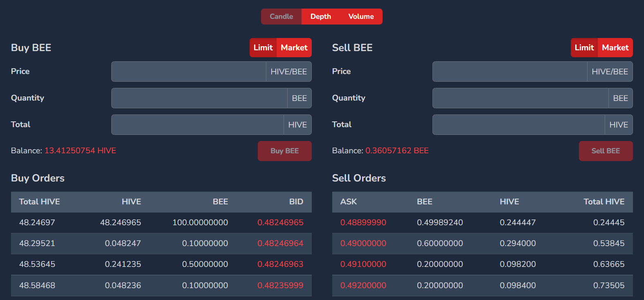Click the 0.098400 HIVE cell
The image size is (644, 300).
coord(518,286)
